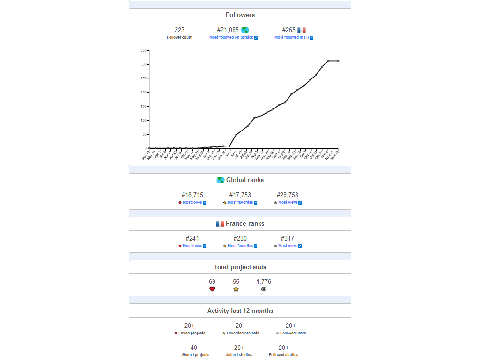Click the end of the followers graph line

click(x=338, y=61)
